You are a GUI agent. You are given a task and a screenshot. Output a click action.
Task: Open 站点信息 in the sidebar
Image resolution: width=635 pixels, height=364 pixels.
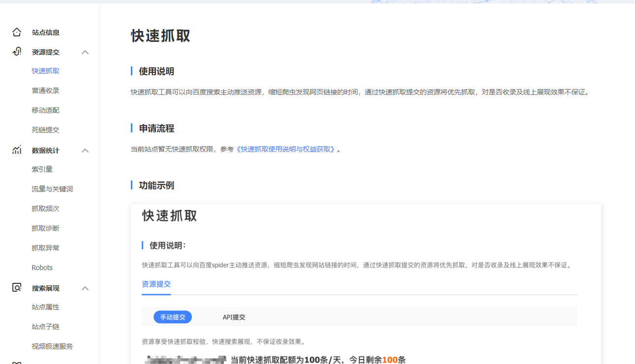[46, 32]
